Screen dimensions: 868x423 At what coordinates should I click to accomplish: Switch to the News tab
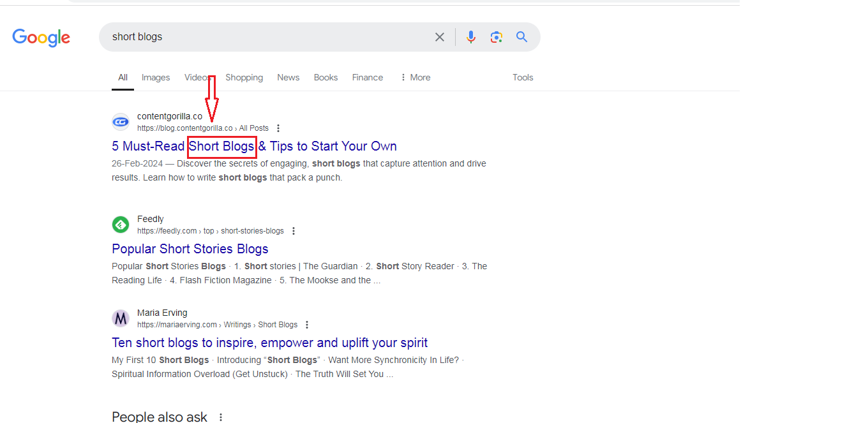[x=288, y=77]
